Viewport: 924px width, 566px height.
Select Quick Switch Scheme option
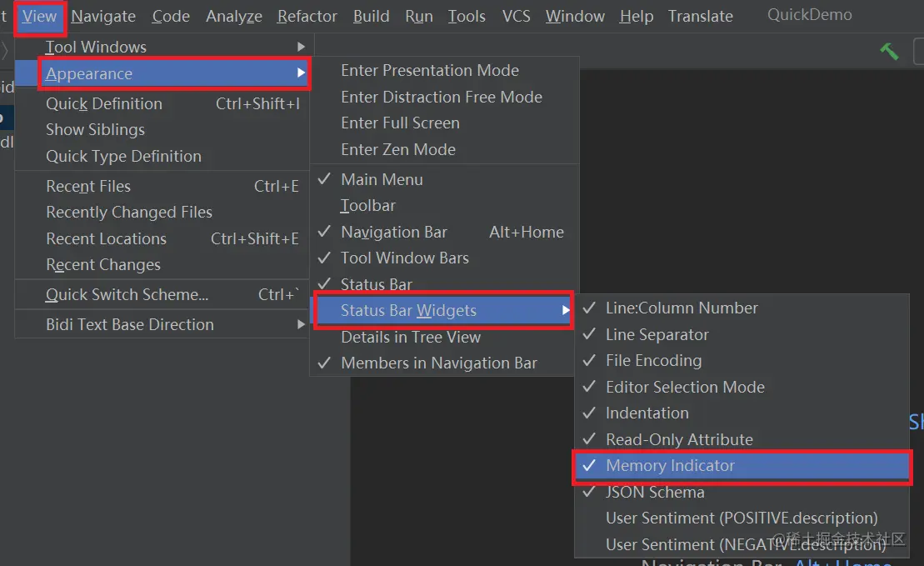coord(127,294)
